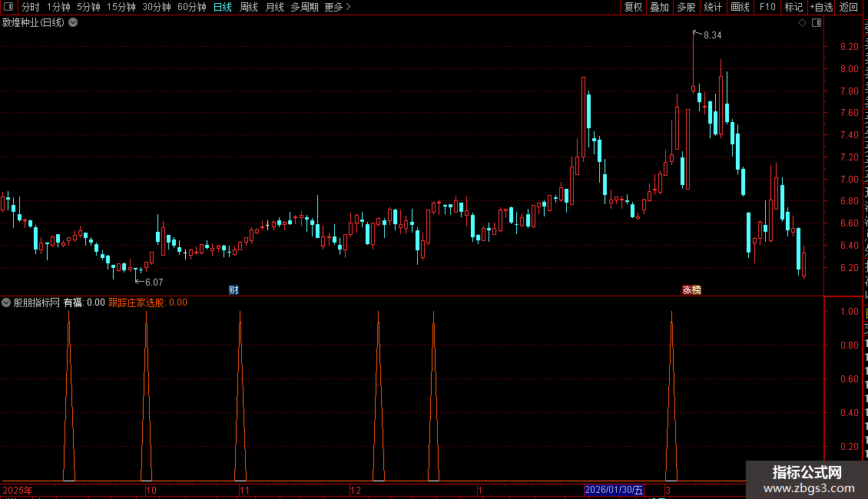The image size is (868, 499).
Task: Click the diamond icon above the chart
Action: tap(802, 23)
